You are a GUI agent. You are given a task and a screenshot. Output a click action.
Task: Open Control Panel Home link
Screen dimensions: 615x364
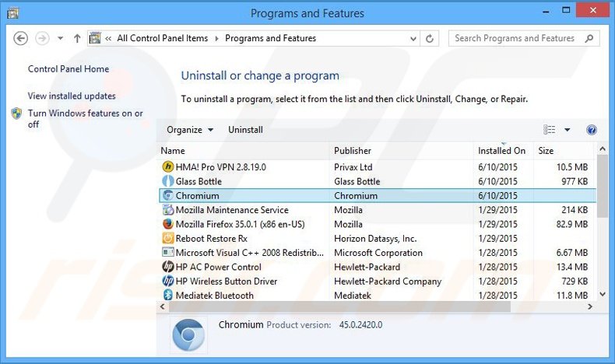[69, 69]
